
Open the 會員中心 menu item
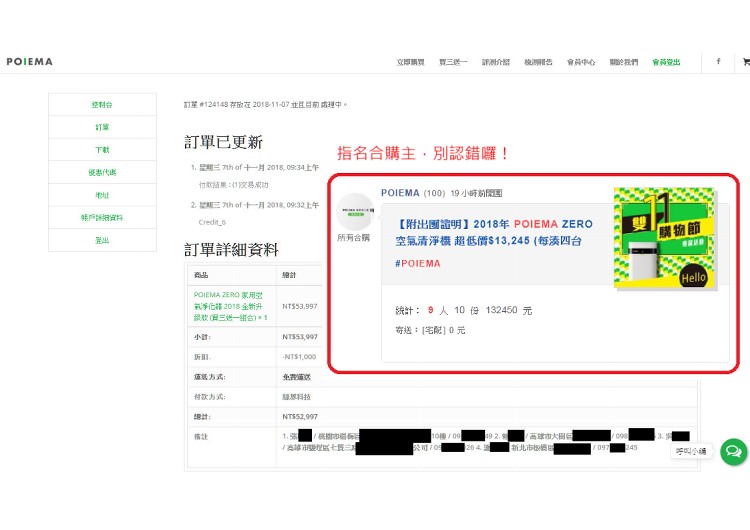tap(581, 62)
